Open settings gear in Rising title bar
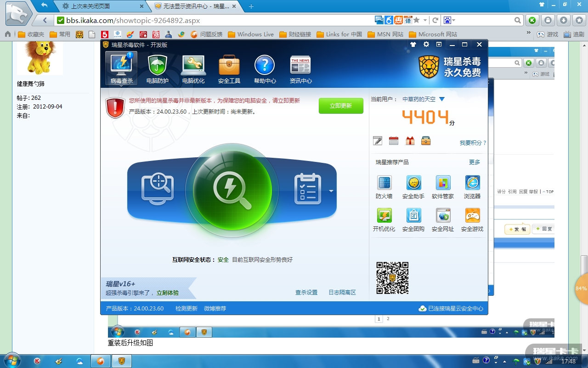 point(426,45)
